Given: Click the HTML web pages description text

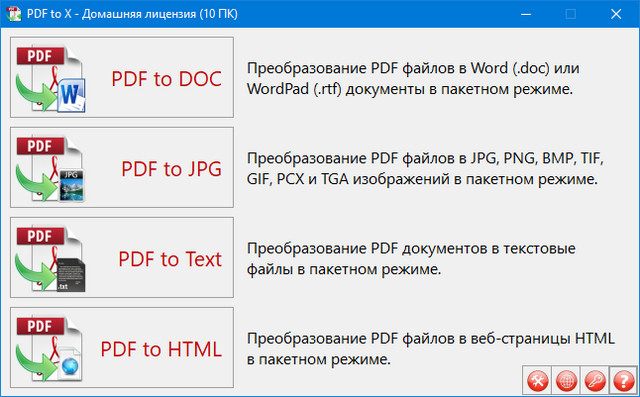Looking at the screenshot, I should (431, 349).
